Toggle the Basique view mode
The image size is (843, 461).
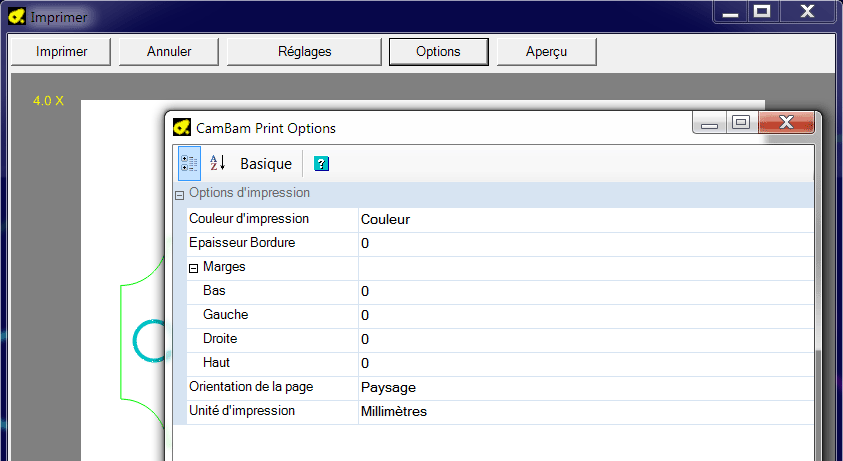266,164
